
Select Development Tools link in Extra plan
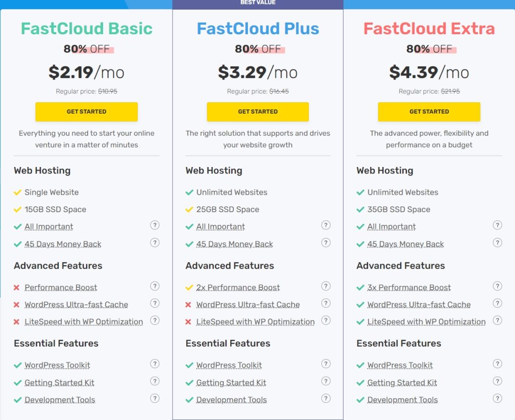point(402,400)
